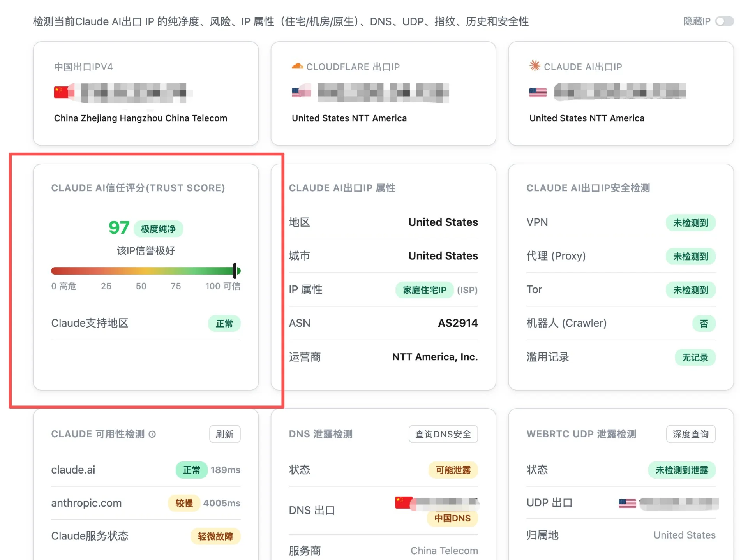Click the trust score value 97
The width and height of the screenshot is (748, 560).
coord(119,228)
